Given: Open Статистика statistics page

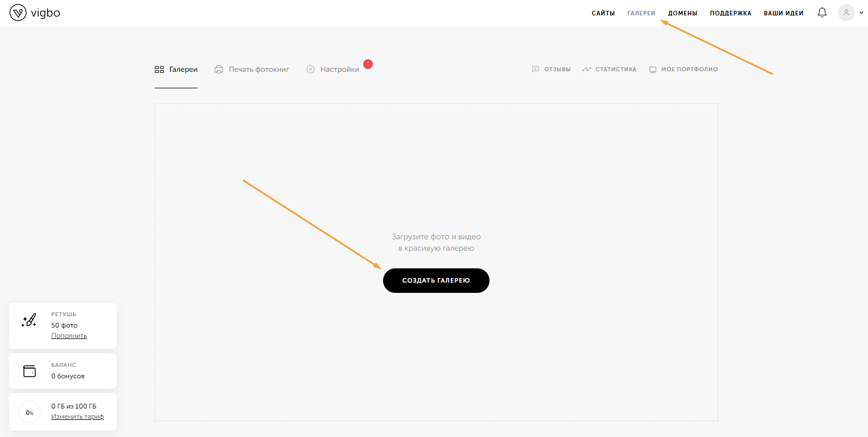Looking at the screenshot, I should point(609,70).
